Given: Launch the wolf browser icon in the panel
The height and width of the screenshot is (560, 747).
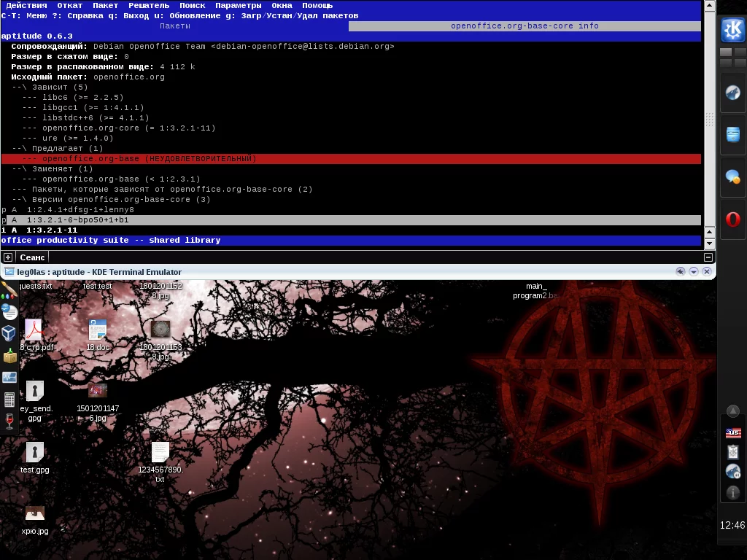Looking at the screenshot, I should [x=732, y=93].
